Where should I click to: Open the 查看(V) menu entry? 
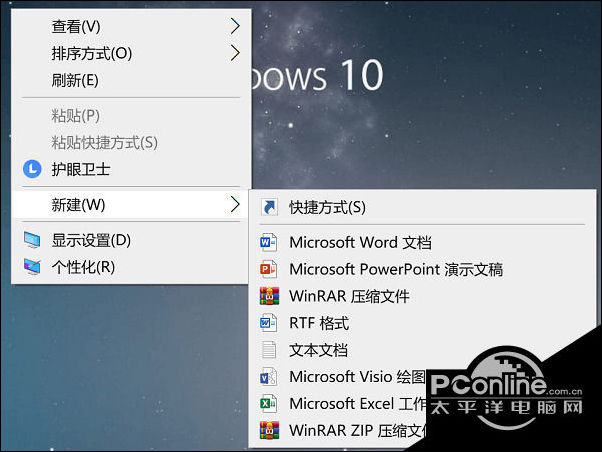[131, 26]
